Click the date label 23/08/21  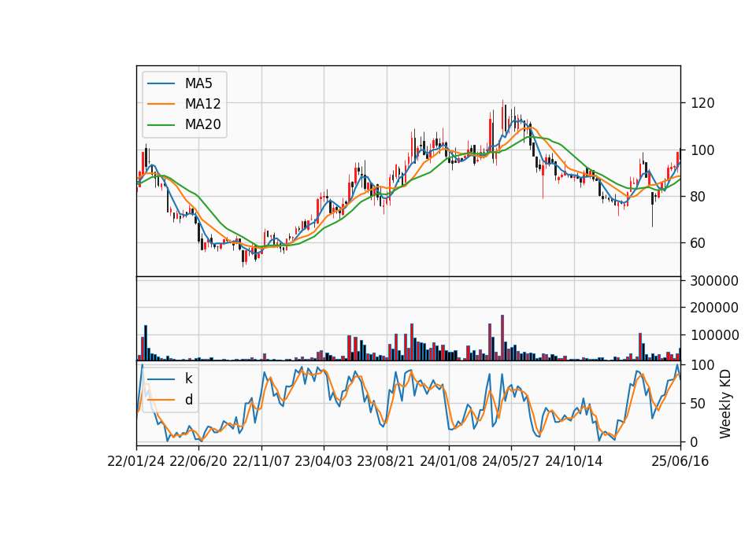pyautogui.click(x=386, y=462)
